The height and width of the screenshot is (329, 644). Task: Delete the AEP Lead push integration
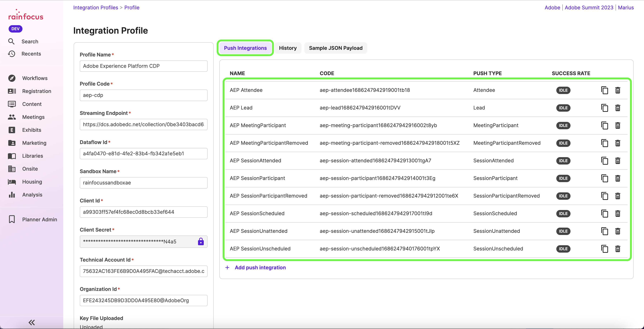(x=618, y=108)
